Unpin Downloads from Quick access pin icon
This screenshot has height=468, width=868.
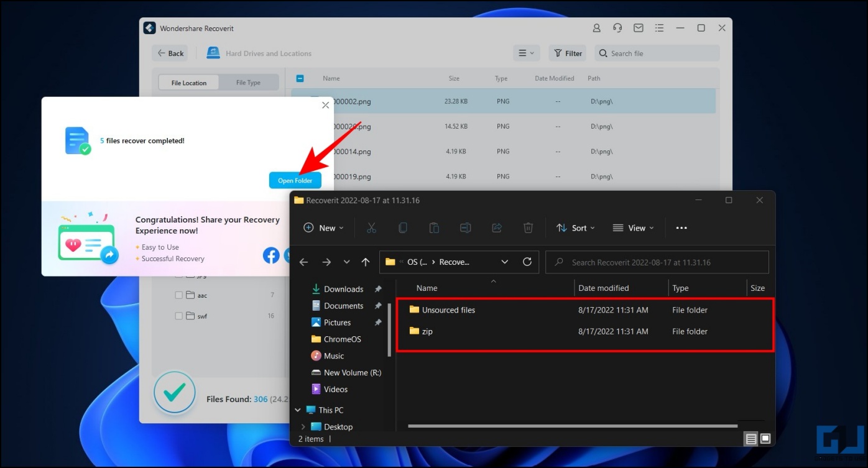tap(378, 289)
